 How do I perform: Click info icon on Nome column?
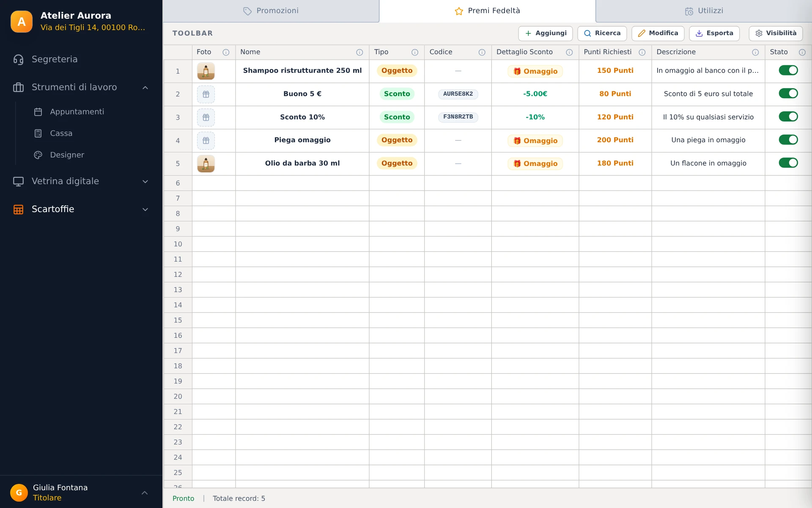359,52
